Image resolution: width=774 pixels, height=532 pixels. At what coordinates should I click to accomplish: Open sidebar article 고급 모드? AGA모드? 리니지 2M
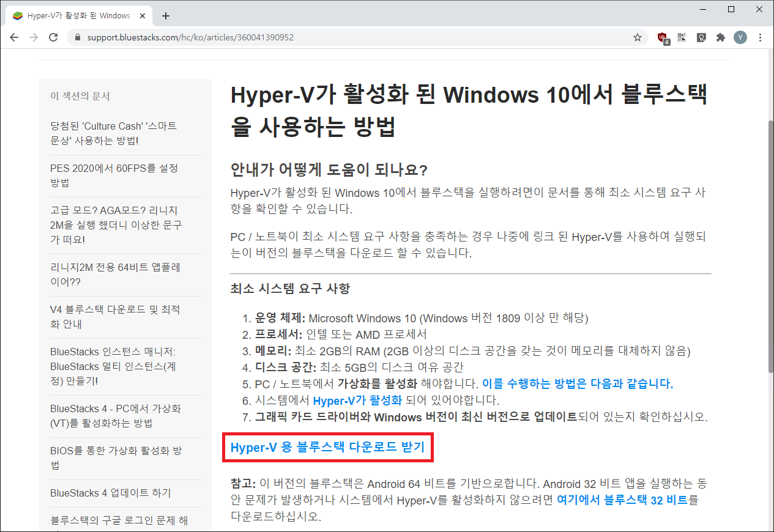click(x=116, y=224)
